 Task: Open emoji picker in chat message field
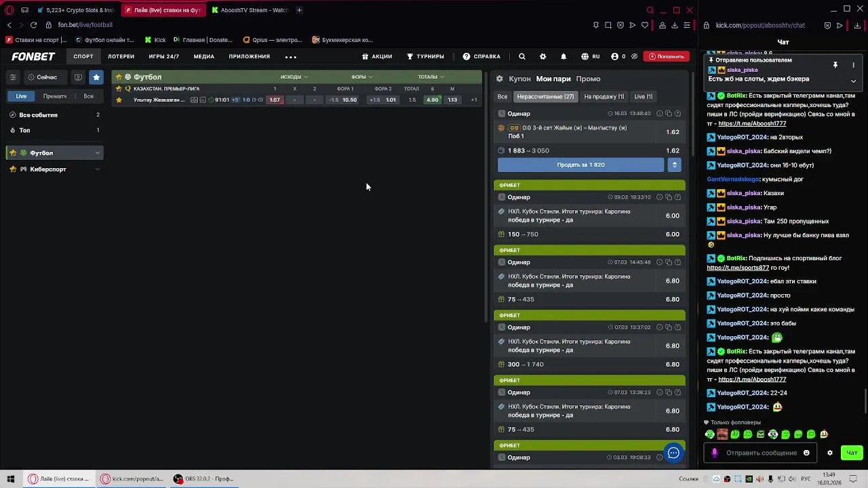tap(806, 453)
